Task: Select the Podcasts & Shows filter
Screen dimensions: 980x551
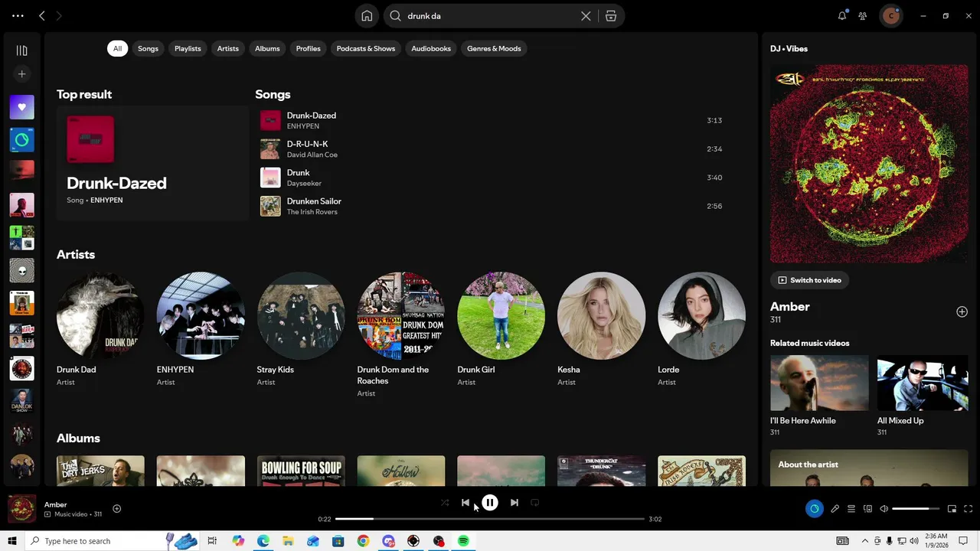Action: tap(366, 48)
